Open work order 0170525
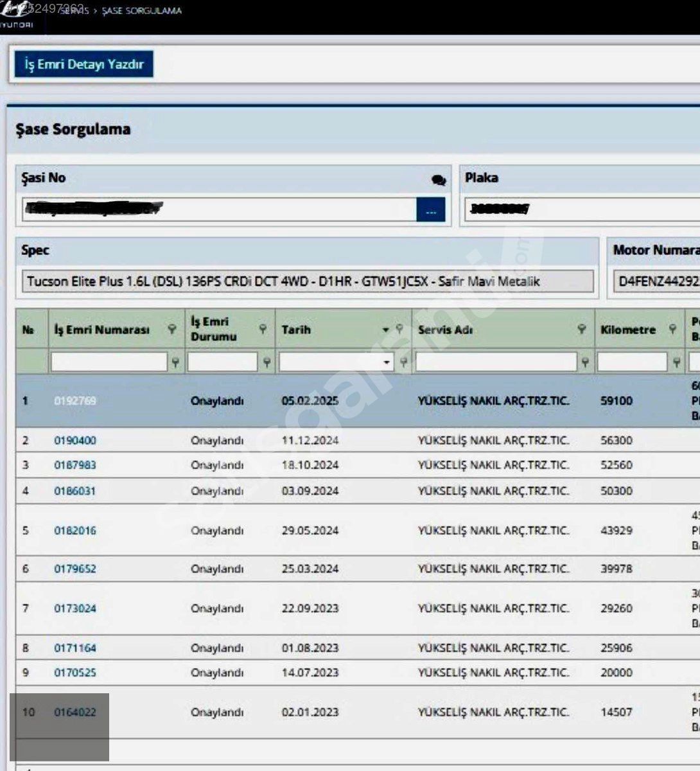The width and height of the screenshot is (700, 771). pos(75,673)
